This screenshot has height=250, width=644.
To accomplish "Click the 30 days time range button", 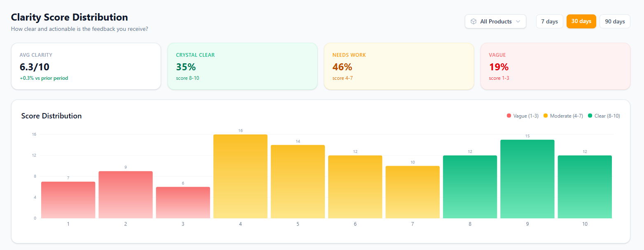I will coord(581,21).
